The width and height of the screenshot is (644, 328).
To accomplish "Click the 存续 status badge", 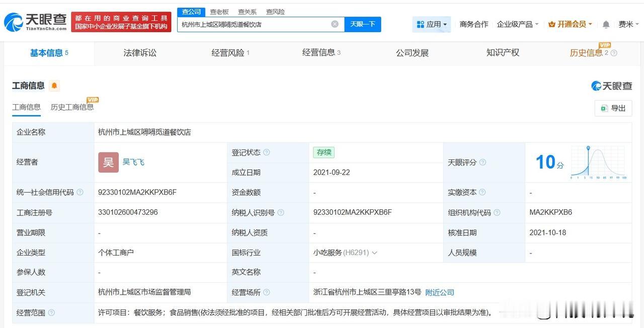I will tap(324, 152).
